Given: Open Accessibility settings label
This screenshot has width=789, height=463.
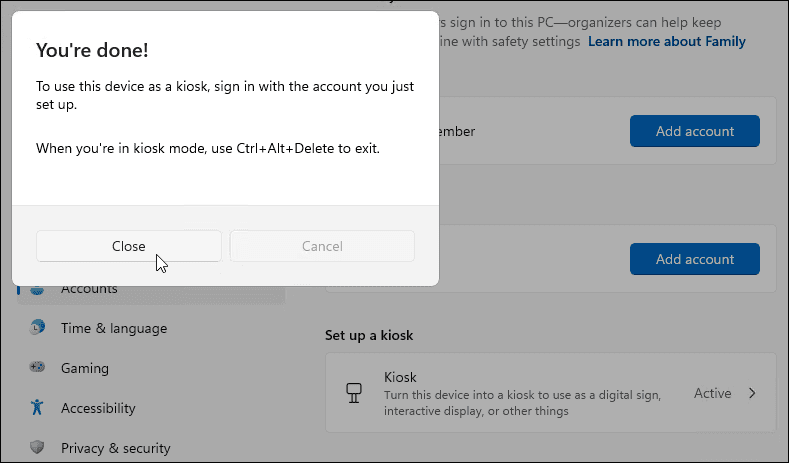Looking at the screenshot, I should (98, 408).
